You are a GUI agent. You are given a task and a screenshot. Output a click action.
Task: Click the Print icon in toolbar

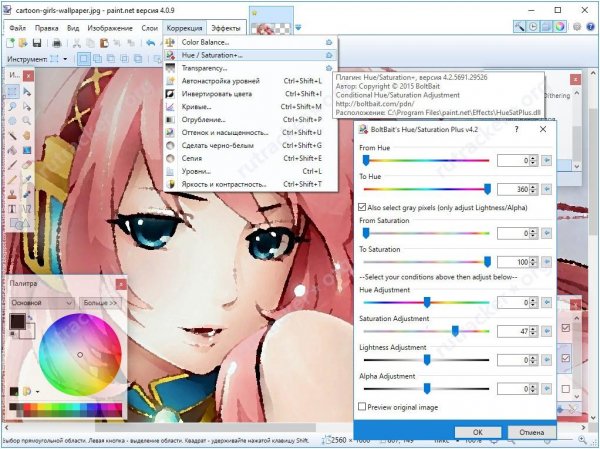(57, 43)
